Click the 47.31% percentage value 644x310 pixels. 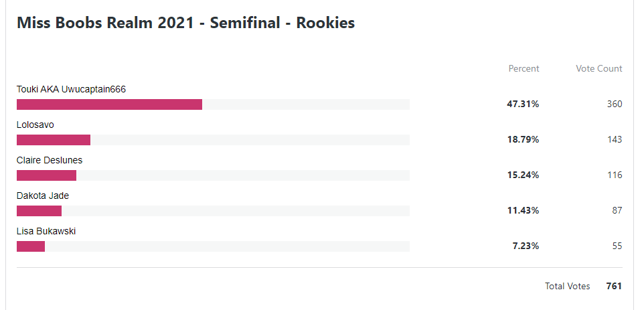[523, 104]
